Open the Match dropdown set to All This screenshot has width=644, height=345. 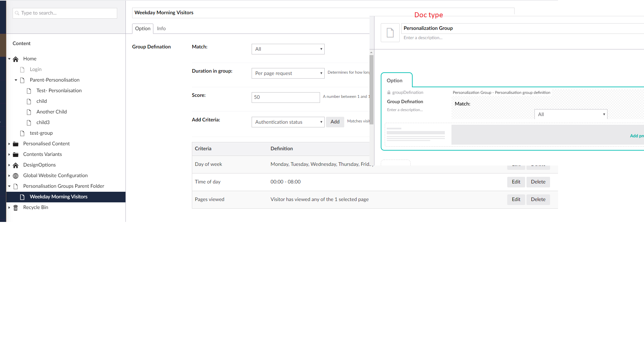(288, 49)
